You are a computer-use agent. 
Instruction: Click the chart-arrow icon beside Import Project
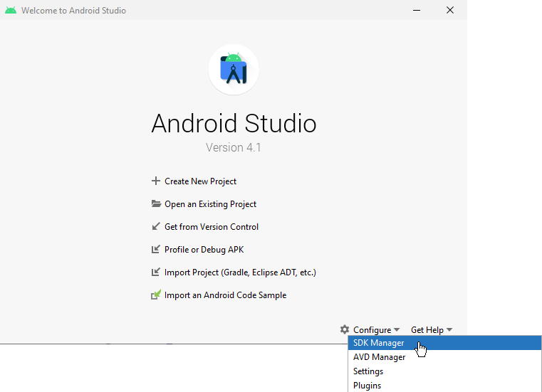tap(156, 272)
